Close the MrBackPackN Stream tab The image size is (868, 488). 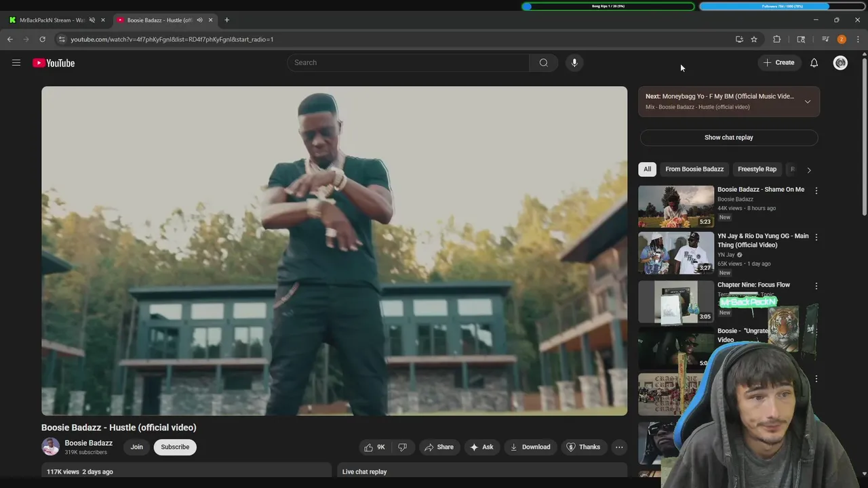(x=103, y=20)
